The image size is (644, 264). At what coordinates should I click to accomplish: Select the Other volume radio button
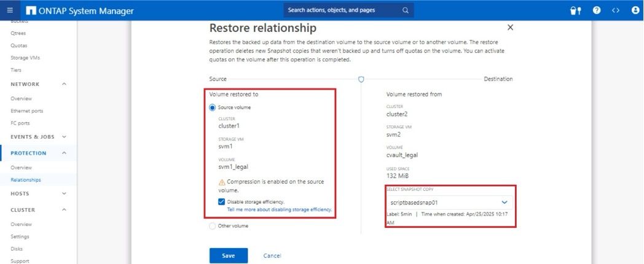pos(213,226)
